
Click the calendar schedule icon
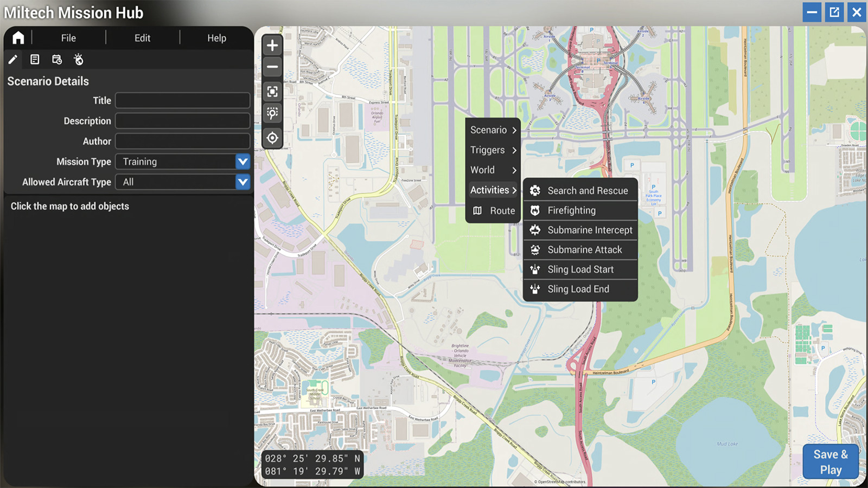coord(57,60)
